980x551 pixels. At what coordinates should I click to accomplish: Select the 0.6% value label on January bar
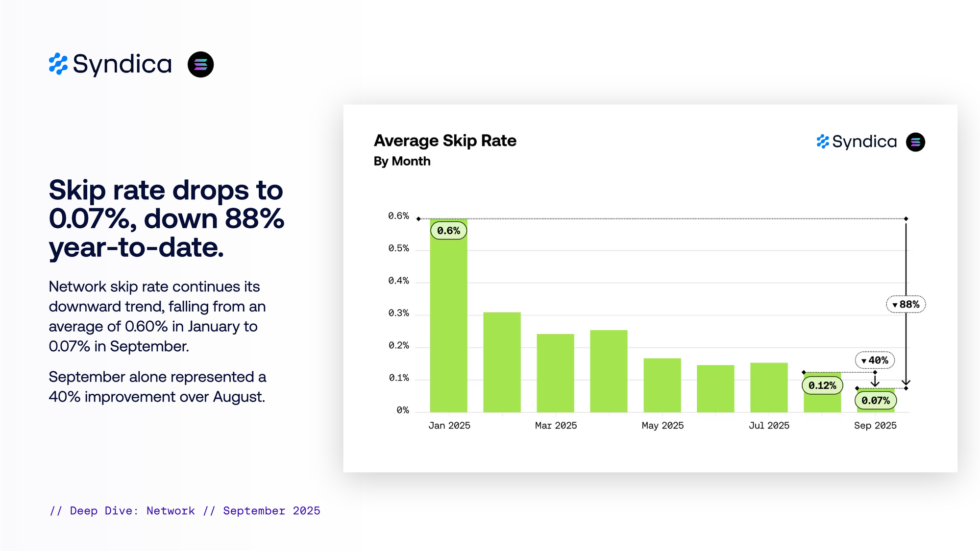pyautogui.click(x=448, y=231)
